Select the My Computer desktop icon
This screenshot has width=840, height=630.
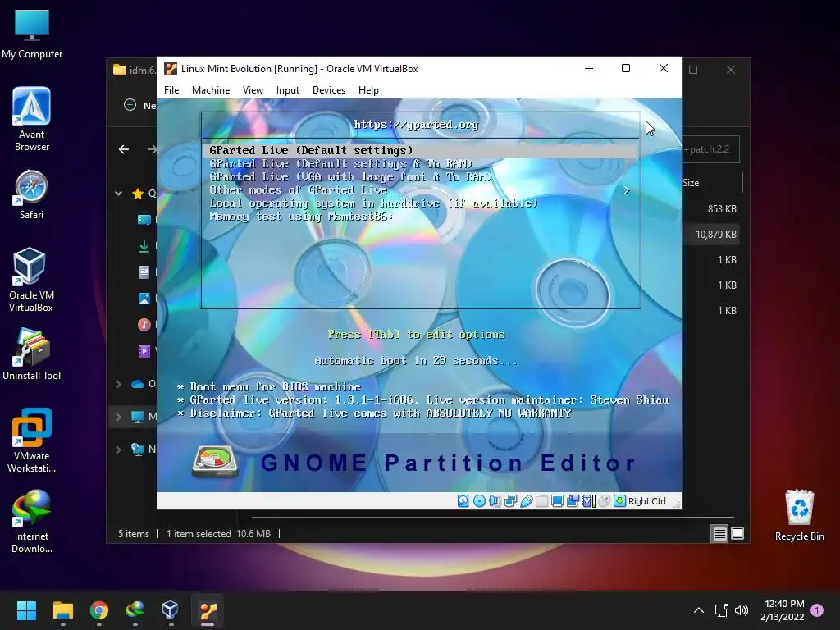point(32,34)
